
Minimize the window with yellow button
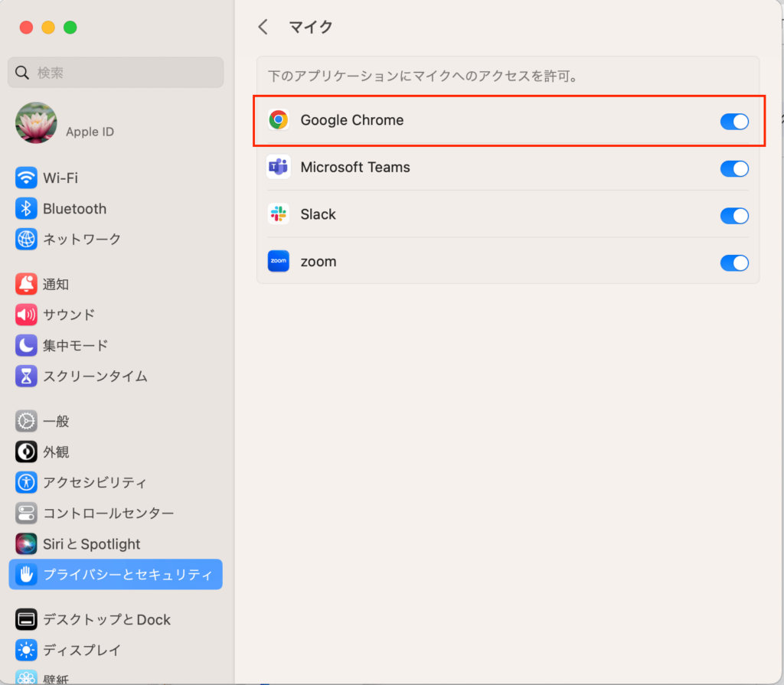(x=48, y=28)
